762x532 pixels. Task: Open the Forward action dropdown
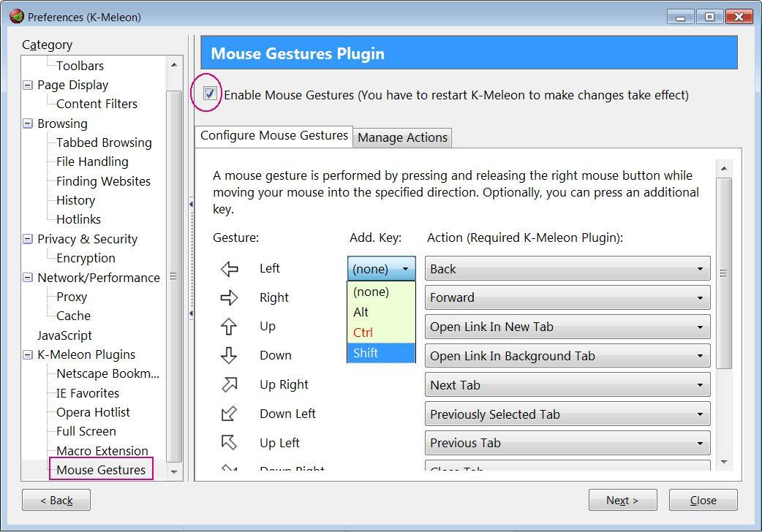pos(567,297)
